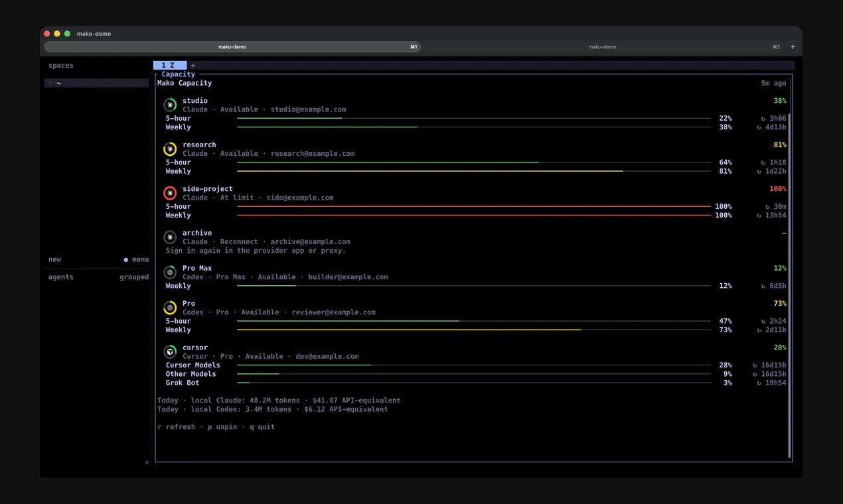Screen dimensions: 843x504
Task: Click the studio@example.com email
Action: click(308, 109)
